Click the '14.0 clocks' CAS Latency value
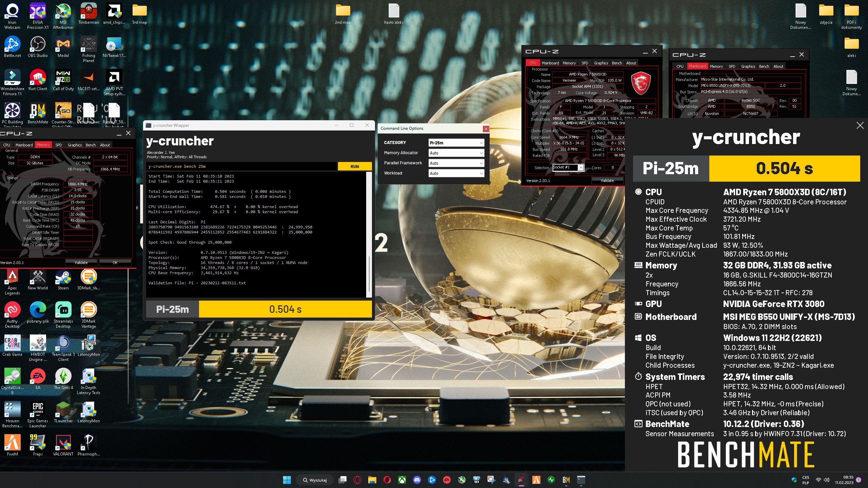This screenshot has height=488, width=868. (x=78, y=196)
